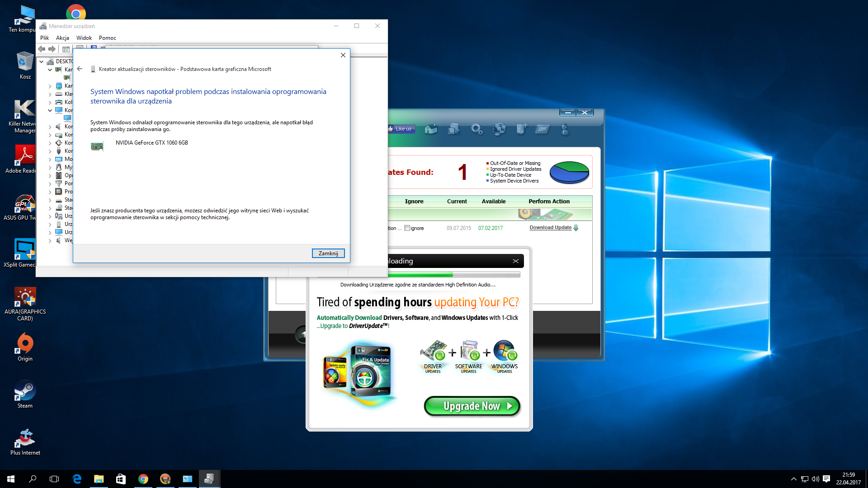This screenshot has width=868, height=488.
Task: Click the files icon next to the Home icon
Action: (x=454, y=129)
